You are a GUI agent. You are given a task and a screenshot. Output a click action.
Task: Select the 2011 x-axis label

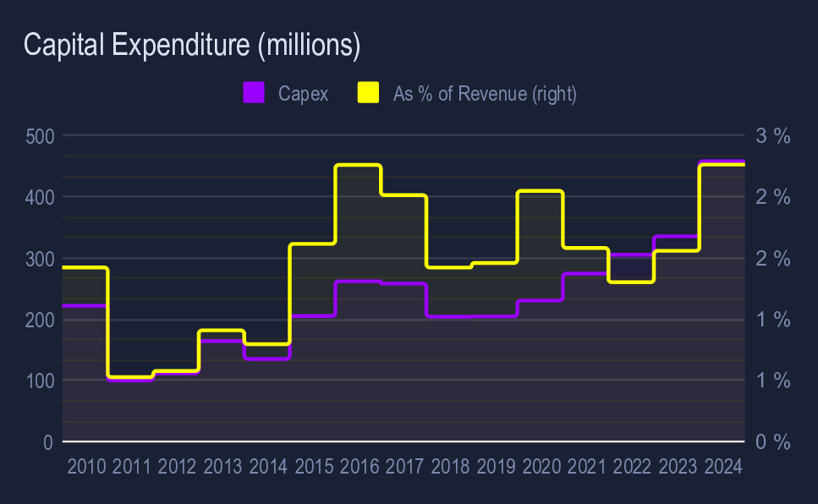(x=131, y=467)
